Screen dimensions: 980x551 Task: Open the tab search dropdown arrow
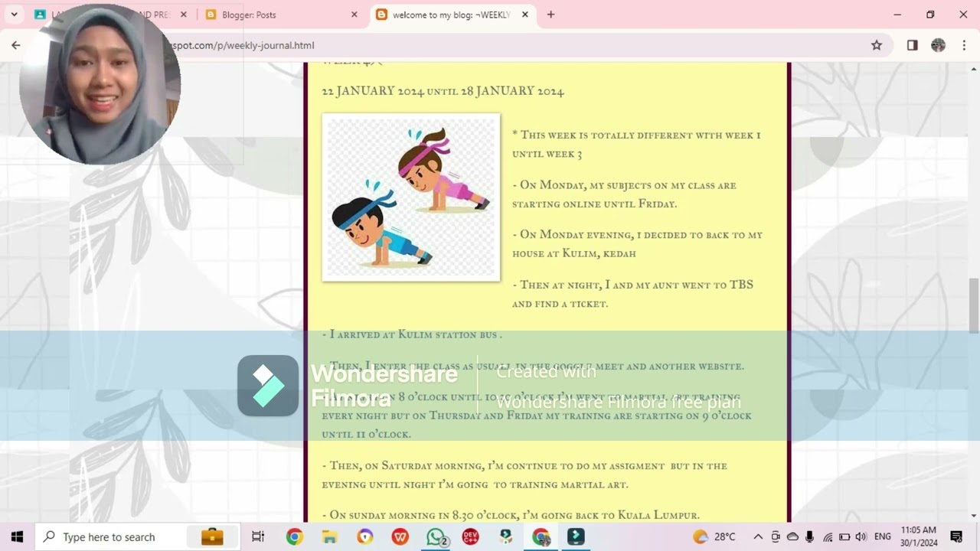(14, 15)
